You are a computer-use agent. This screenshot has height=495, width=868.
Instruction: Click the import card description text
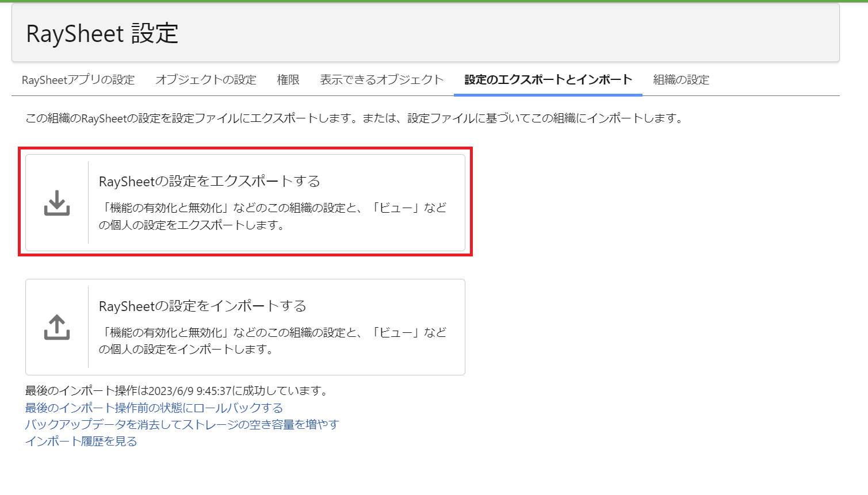click(273, 341)
